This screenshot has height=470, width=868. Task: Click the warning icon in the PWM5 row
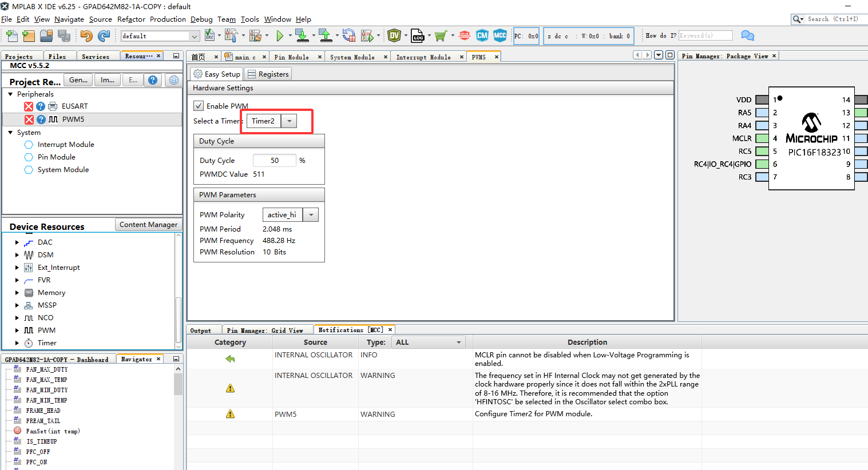coord(230,414)
